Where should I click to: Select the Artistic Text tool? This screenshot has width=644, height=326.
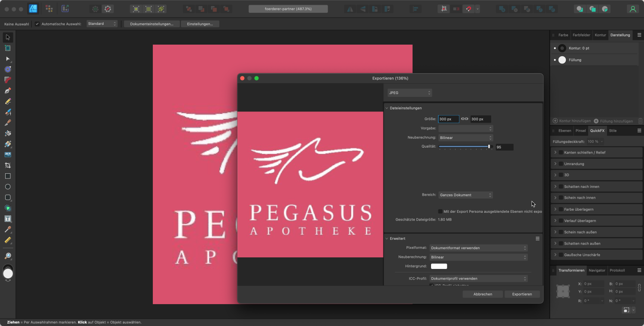coord(8,219)
